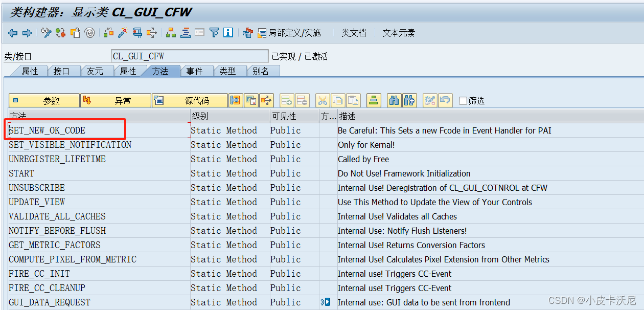Toggle the display/change mode icon
This screenshot has height=310, width=644.
click(x=431, y=100)
